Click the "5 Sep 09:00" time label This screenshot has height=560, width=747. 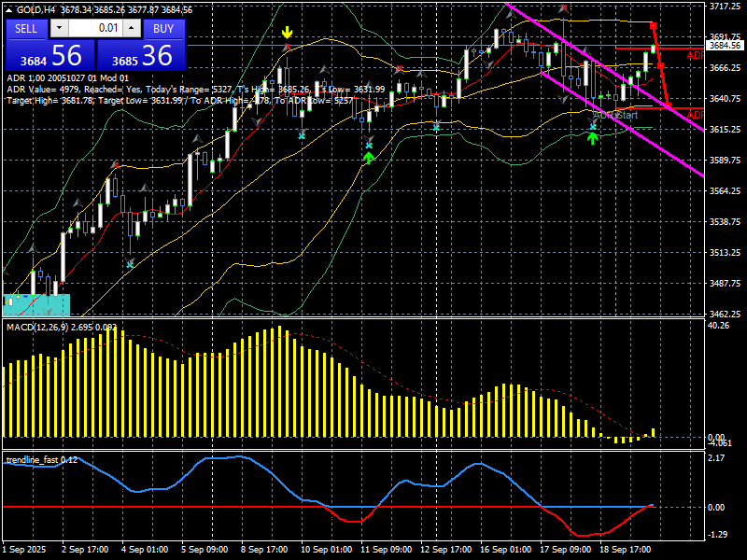click(x=204, y=550)
